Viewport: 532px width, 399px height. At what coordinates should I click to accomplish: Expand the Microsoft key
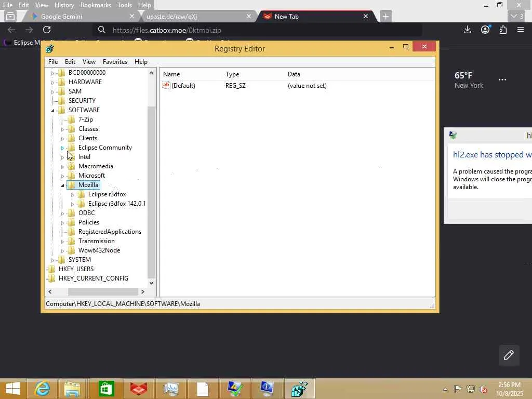click(62, 176)
